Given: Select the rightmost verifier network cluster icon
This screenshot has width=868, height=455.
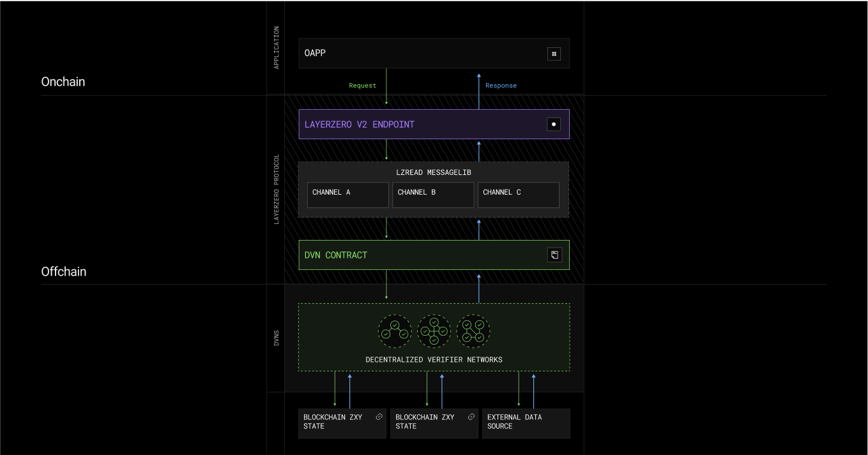Looking at the screenshot, I should [473, 331].
